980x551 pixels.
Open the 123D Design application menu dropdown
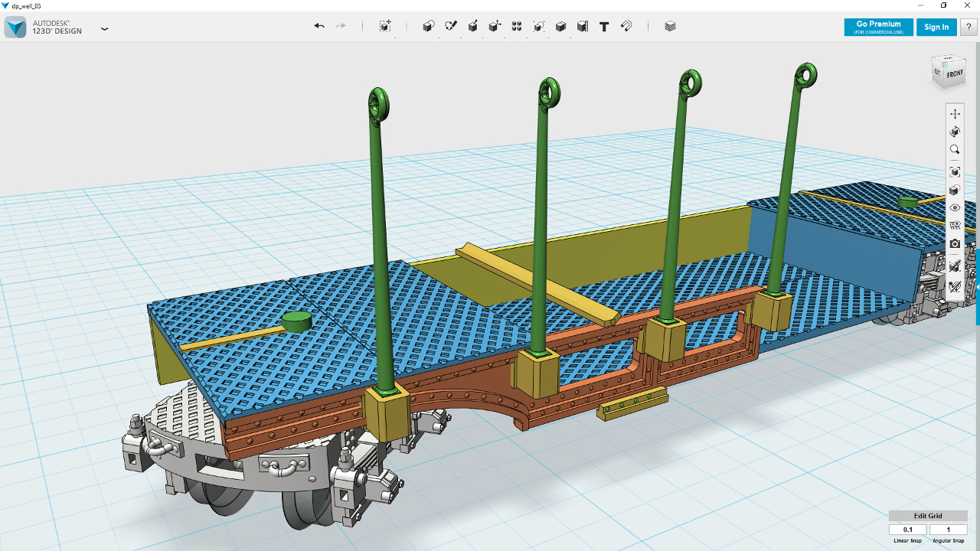point(105,28)
